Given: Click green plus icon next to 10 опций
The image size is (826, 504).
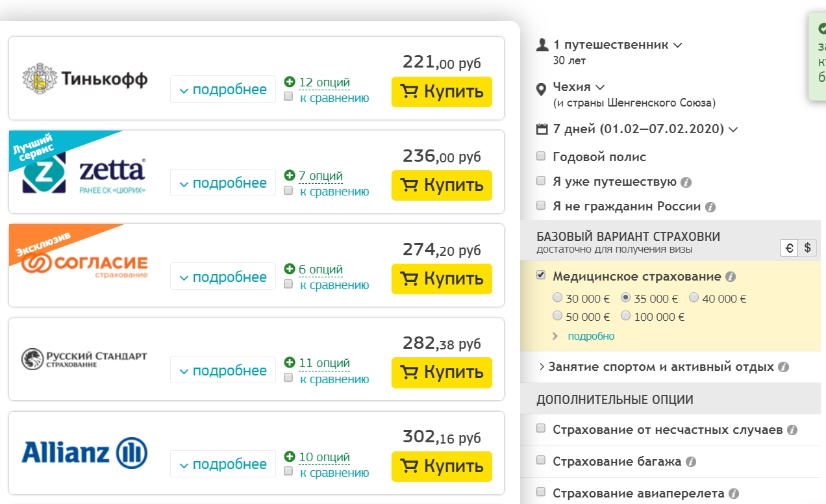Looking at the screenshot, I should (x=290, y=457).
